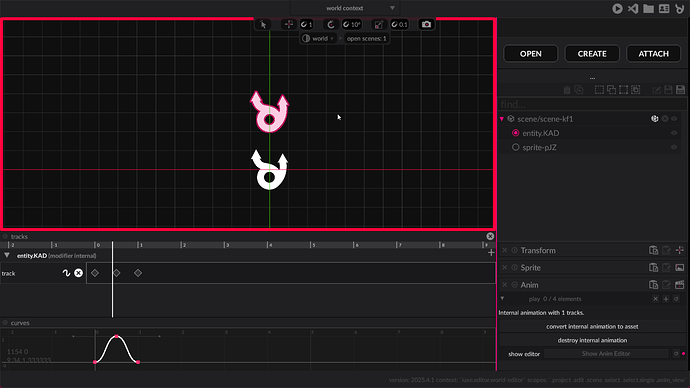Screen dimensions: 690x388
Task: Collapse the scene/scene-kf1 tree node
Action: (x=502, y=119)
